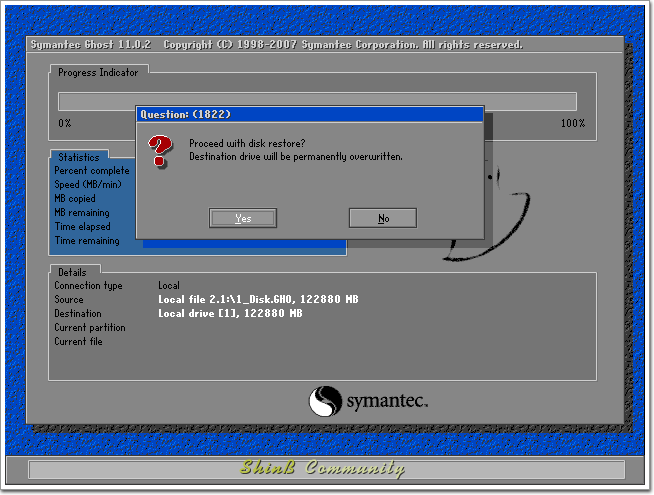Image resolution: width=654 pixels, height=495 pixels.
Task: Select the Progress Indicator panel label
Action: 98,73
